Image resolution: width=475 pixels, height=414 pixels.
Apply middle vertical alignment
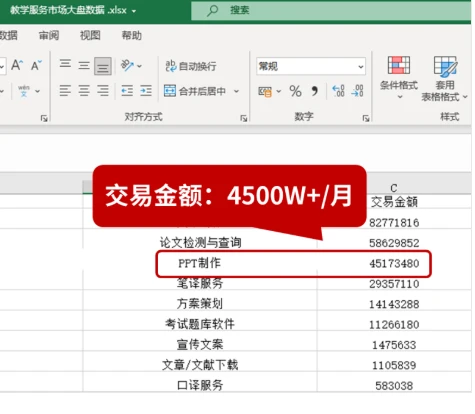84,65
